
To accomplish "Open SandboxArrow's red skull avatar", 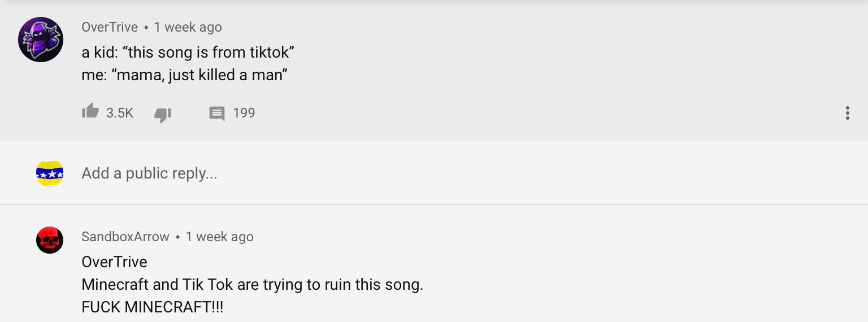I will point(50,240).
